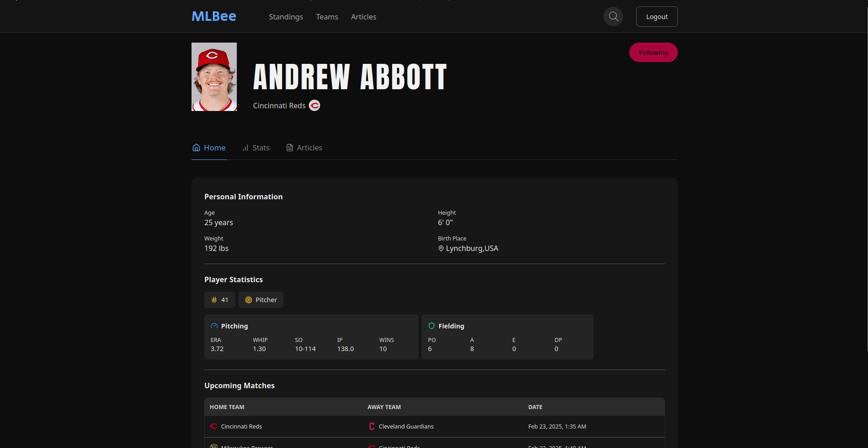Image resolution: width=868 pixels, height=448 pixels.
Task: Open Cleveland Guardians away team link
Action: [x=406, y=427]
